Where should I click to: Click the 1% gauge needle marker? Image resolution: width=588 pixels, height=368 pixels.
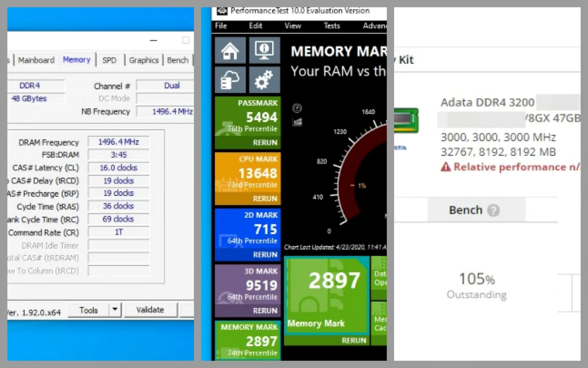coord(358,185)
